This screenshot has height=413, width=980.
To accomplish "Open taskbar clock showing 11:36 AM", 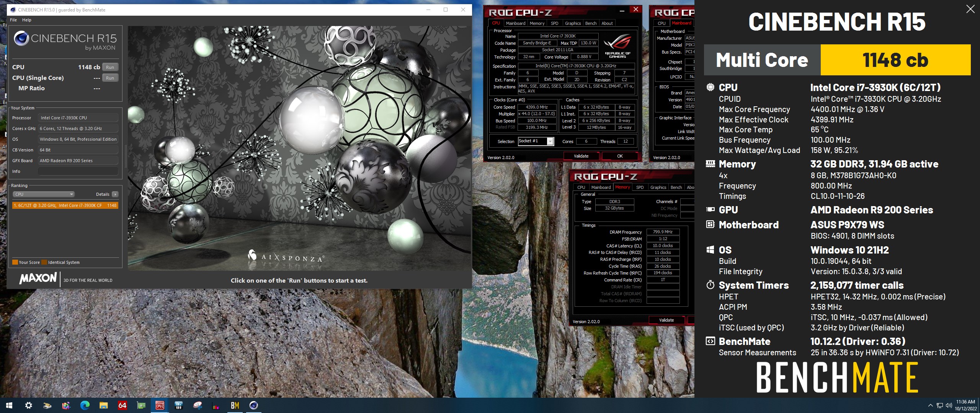I will 965,405.
